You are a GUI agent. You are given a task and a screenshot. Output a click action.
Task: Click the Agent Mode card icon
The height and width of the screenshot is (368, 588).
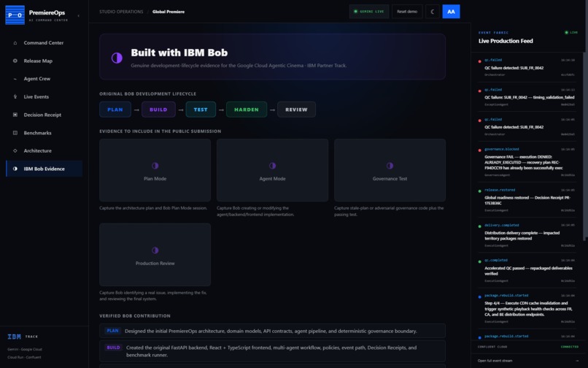point(273,166)
